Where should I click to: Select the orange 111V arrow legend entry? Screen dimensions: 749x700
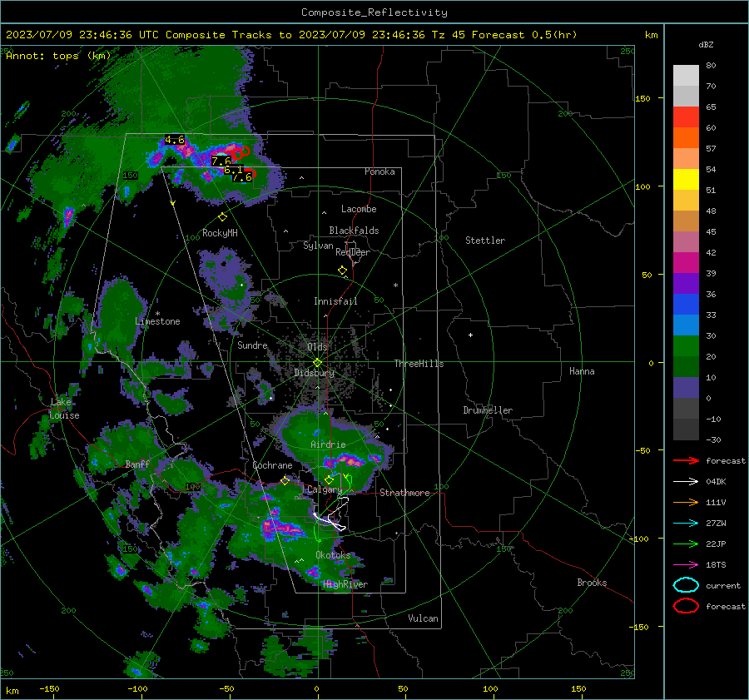pyautogui.click(x=686, y=502)
